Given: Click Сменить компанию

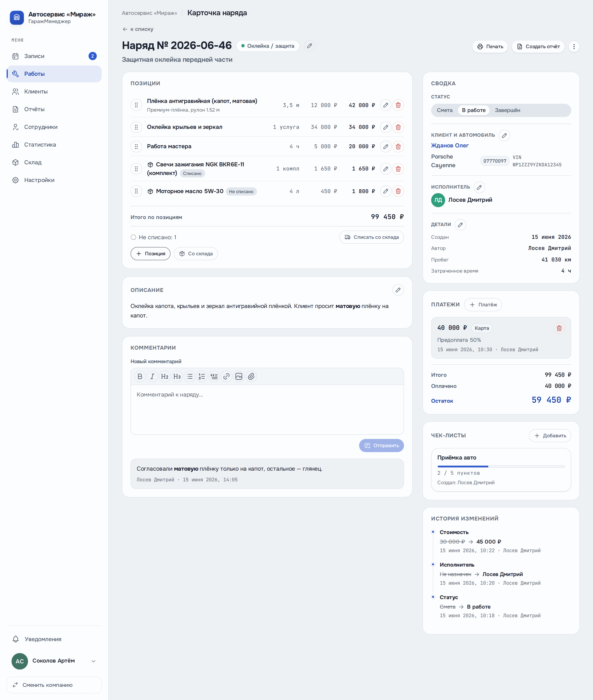Looking at the screenshot, I should pos(54,685).
